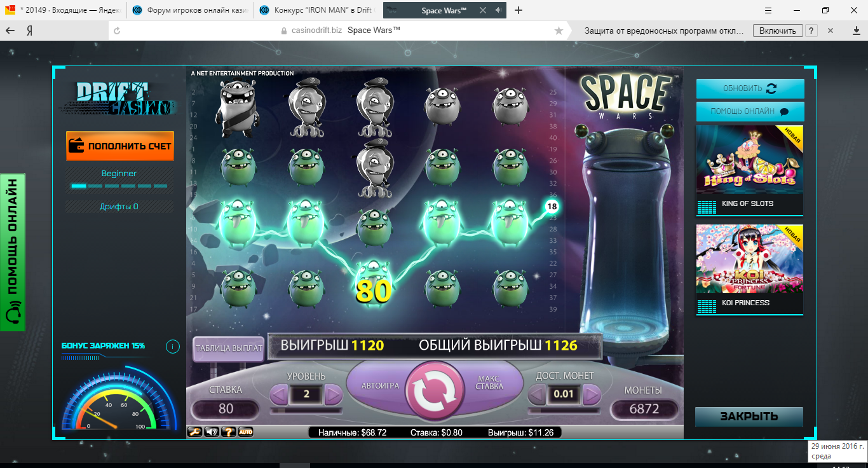868x468 pixels.
Task: Open game help question mark icon
Action: [228, 432]
